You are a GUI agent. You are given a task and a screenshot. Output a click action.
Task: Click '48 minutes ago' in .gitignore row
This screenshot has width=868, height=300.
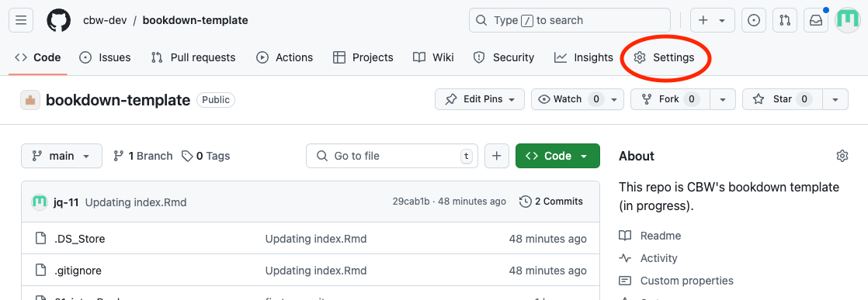(547, 271)
